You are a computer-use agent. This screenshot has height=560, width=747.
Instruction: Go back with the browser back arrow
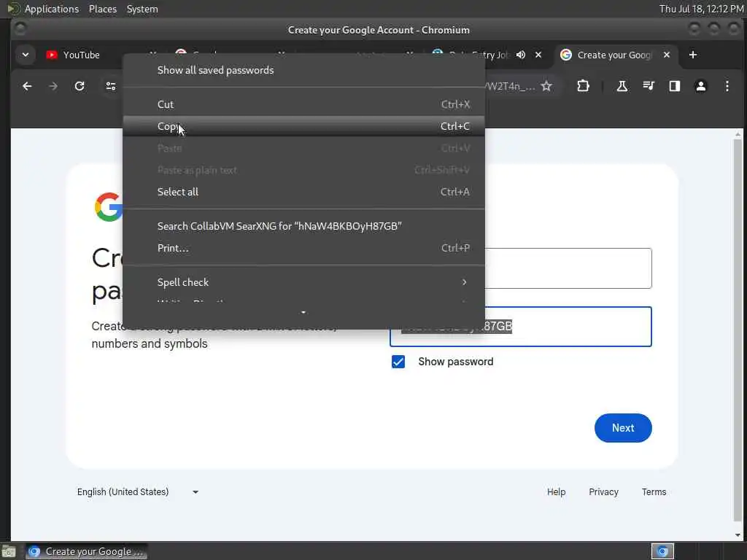tap(27, 86)
